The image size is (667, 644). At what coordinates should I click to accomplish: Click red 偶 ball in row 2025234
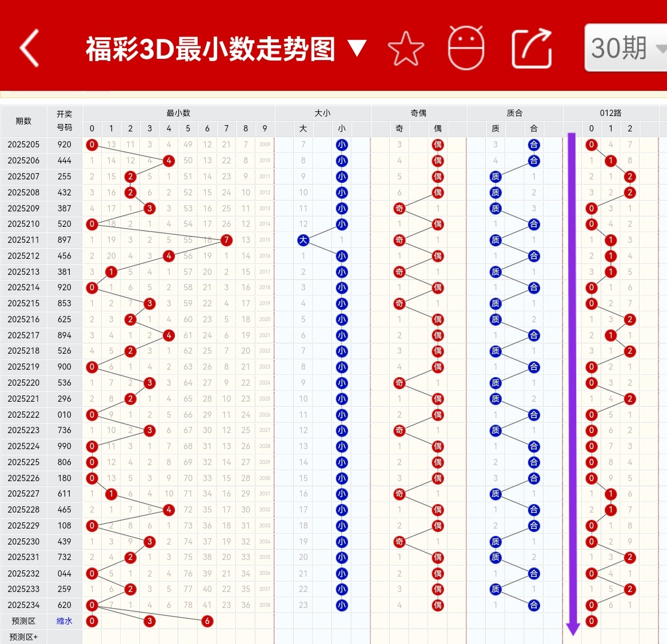(x=438, y=605)
